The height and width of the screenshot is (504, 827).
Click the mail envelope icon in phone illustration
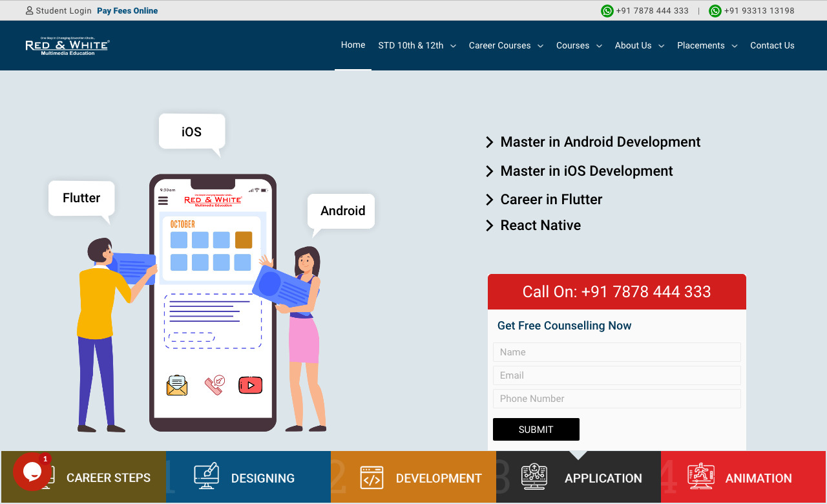tap(177, 386)
